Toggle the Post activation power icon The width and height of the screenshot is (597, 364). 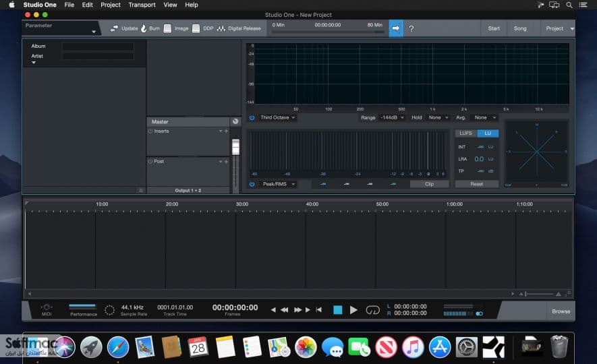coord(150,162)
